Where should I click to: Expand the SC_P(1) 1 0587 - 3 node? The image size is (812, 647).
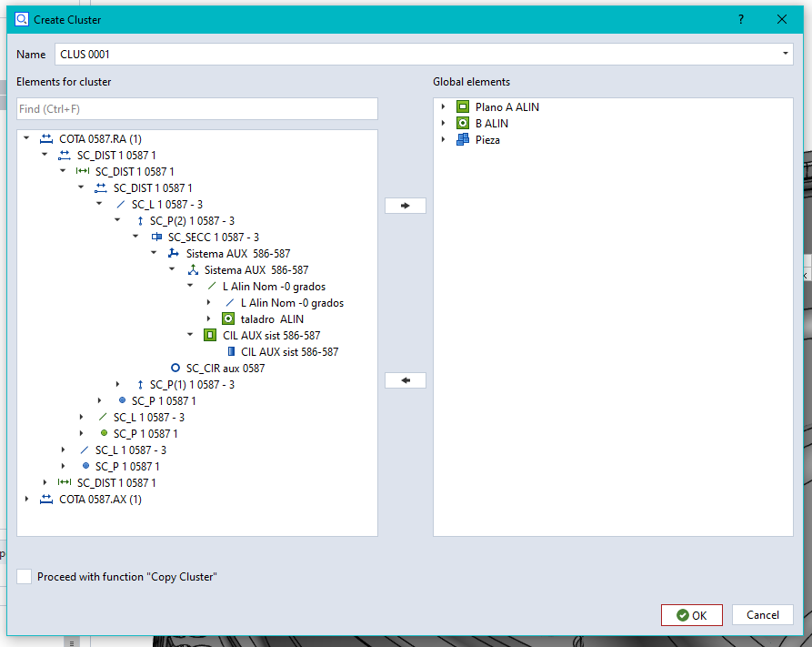pos(117,385)
